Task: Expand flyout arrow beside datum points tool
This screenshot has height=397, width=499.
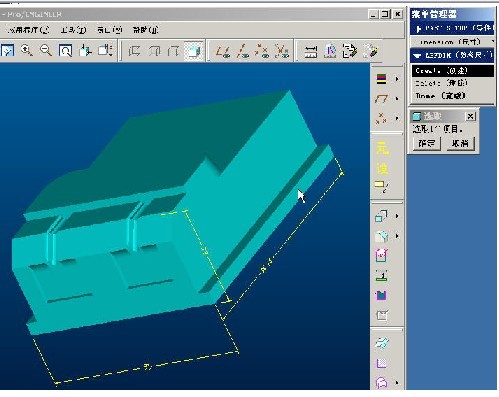Action: tap(397, 118)
